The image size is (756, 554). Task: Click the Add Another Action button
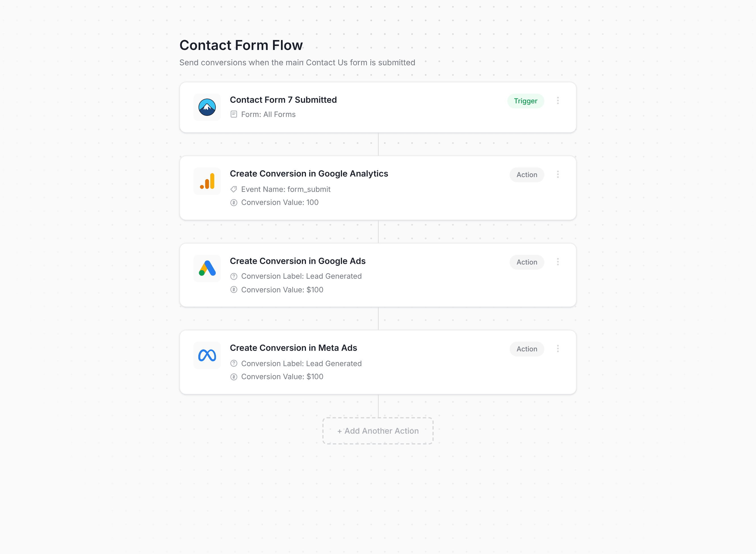(x=377, y=431)
